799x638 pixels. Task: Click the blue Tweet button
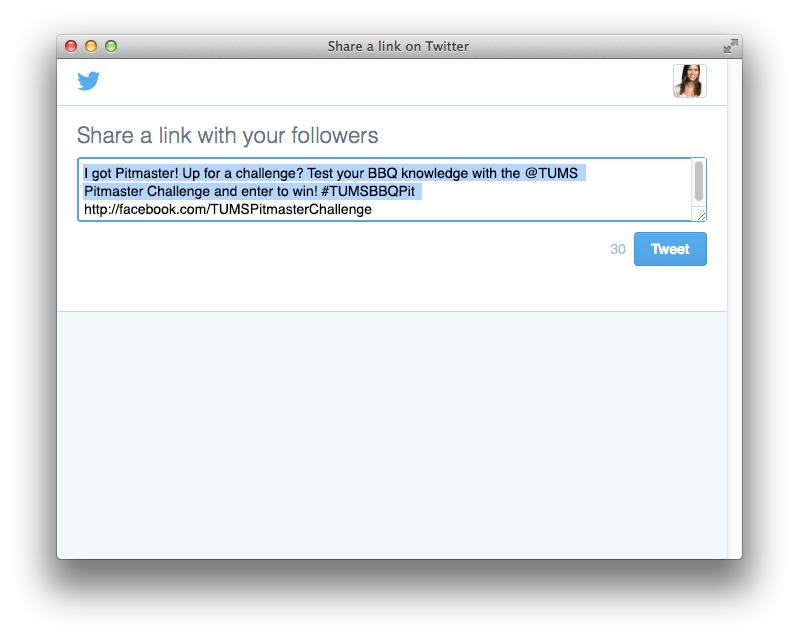670,249
